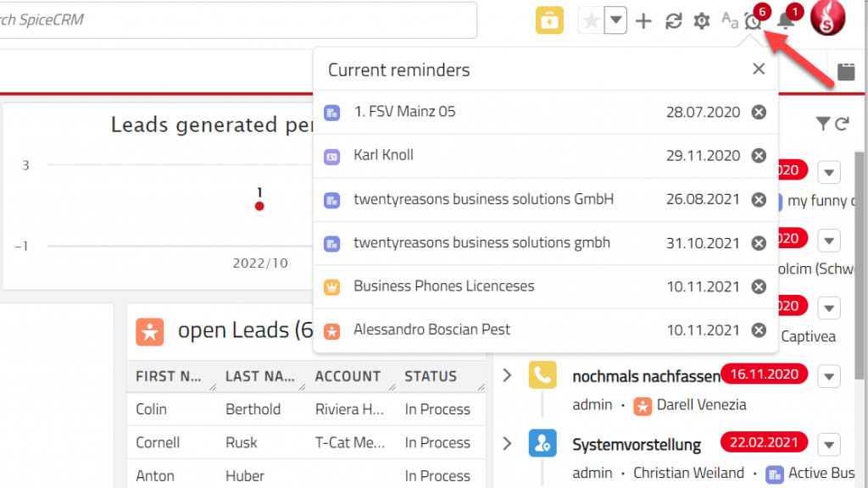
Task: Open twentyreasons business solutions gmbh lowercase reminder
Action: tap(481, 243)
